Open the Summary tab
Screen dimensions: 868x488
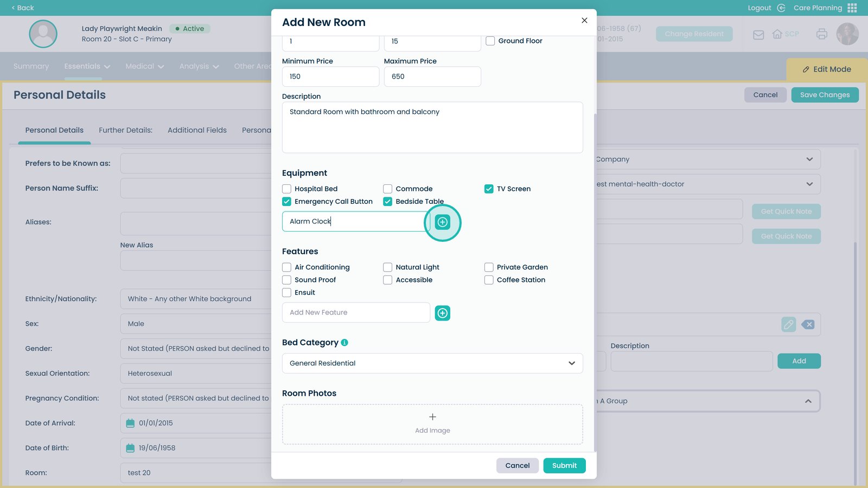31,67
